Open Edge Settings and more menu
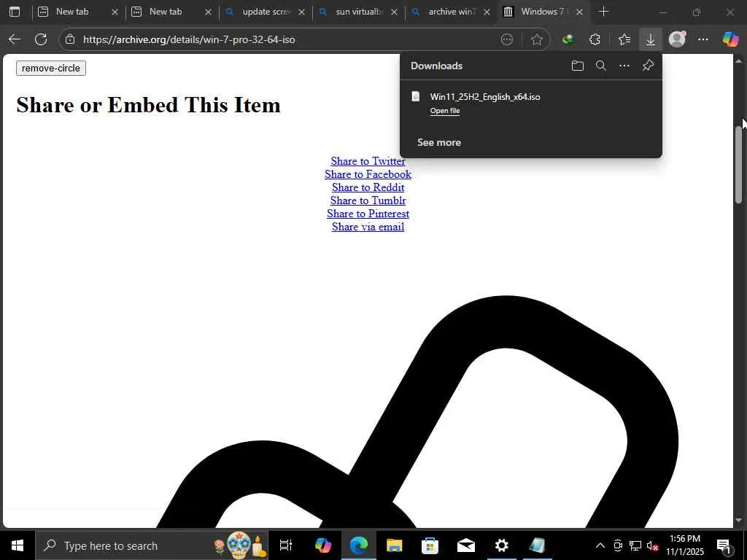This screenshot has height=560, width=747. point(703,39)
